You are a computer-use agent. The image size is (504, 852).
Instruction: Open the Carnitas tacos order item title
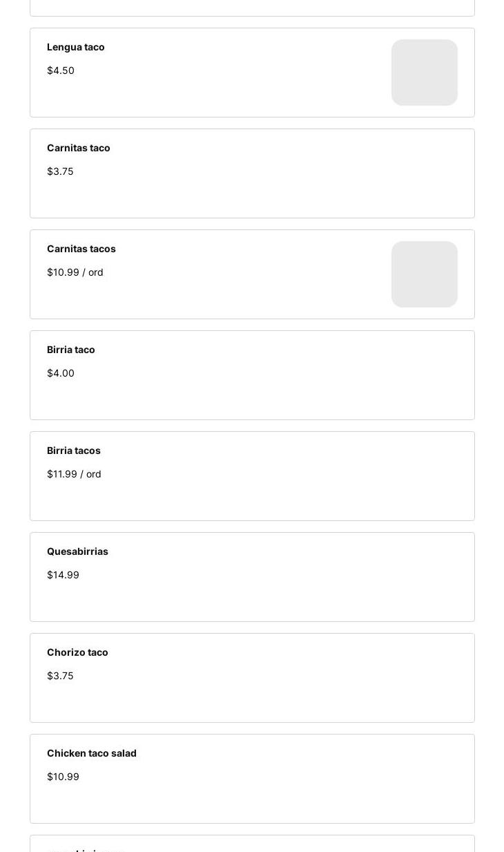pyautogui.click(x=81, y=249)
